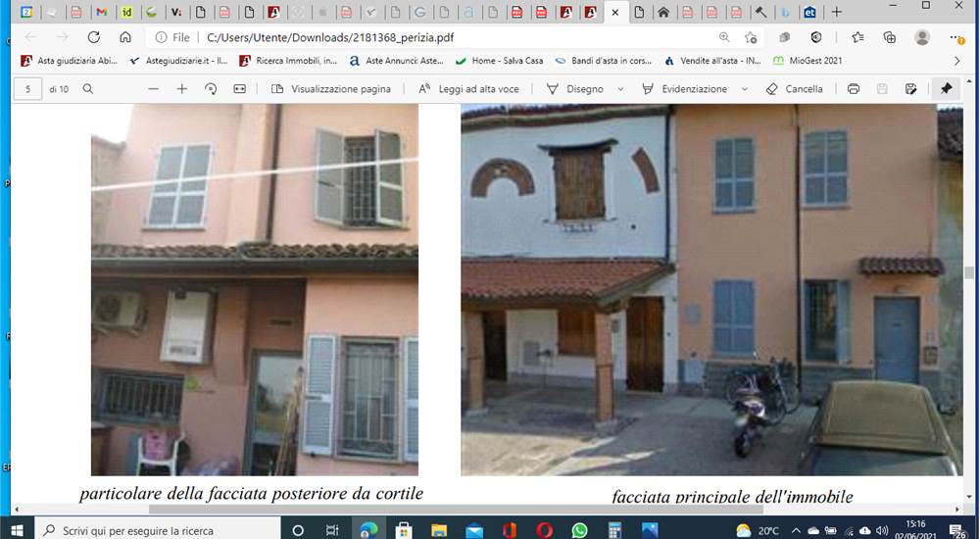The image size is (980, 539).
Task: Switch to the Gmail tab
Action: tap(101, 12)
